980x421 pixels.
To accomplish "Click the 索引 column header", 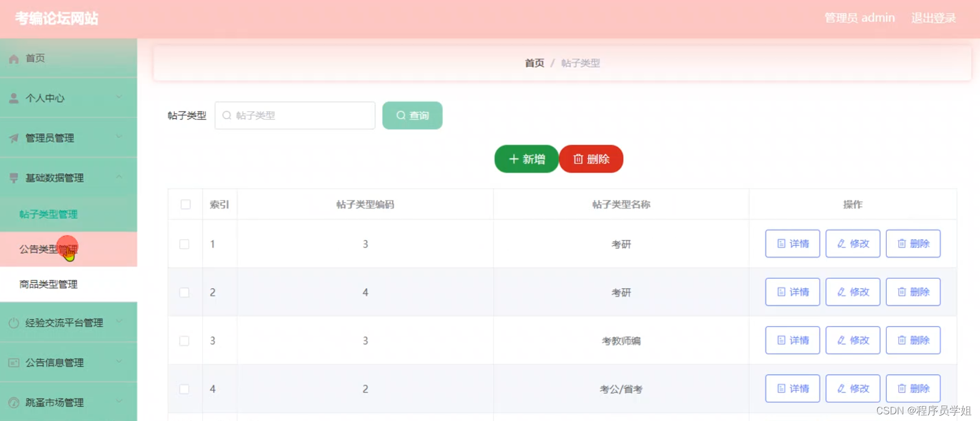I will [x=219, y=204].
